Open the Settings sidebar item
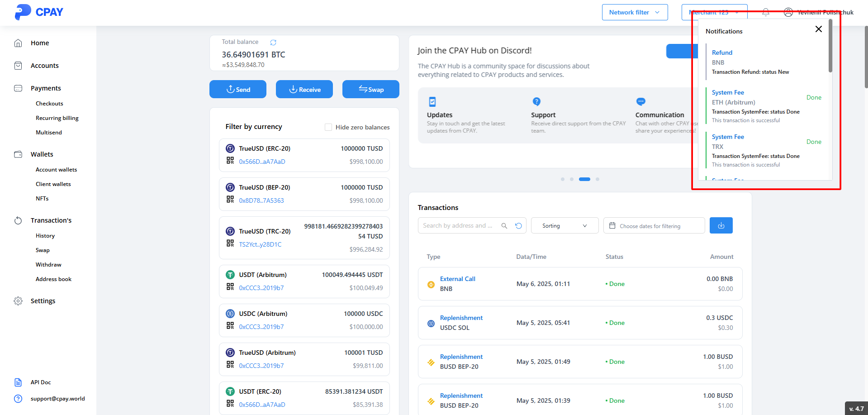The width and height of the screenshot is (868, 415). tap(43, 301)
